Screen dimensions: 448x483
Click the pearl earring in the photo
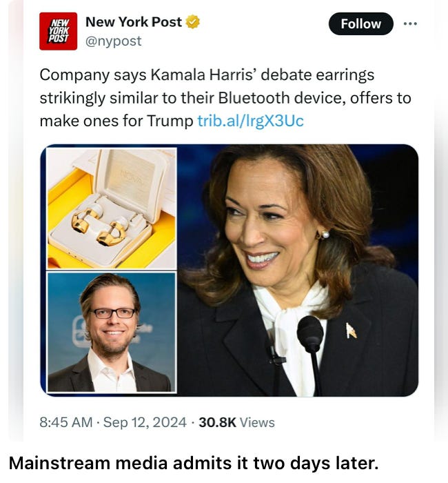(325, 235)
